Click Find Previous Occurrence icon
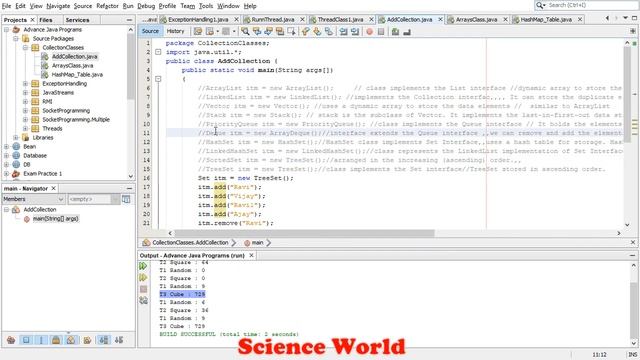The height and width of the screenshot is (360, 640). (x=257, y=31)
